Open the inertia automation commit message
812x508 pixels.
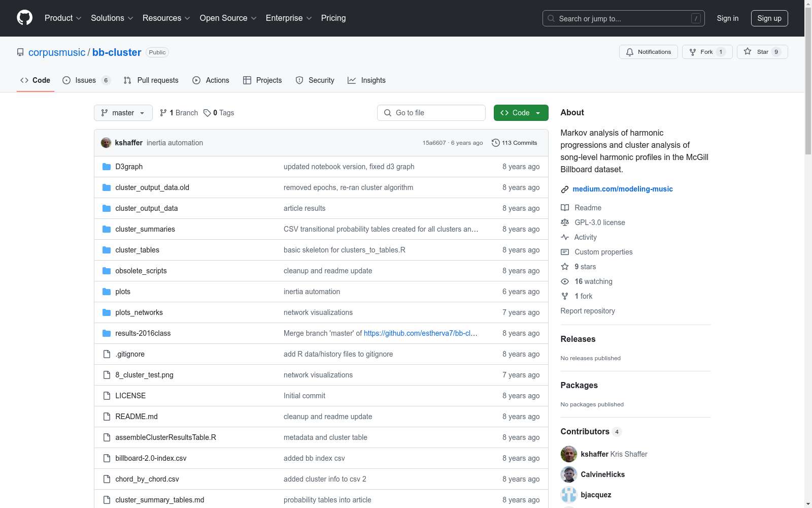[x=175, y=143]
